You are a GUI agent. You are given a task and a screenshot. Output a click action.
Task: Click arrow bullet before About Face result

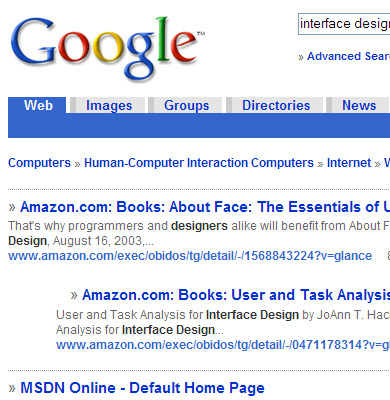tap(12, 207)
